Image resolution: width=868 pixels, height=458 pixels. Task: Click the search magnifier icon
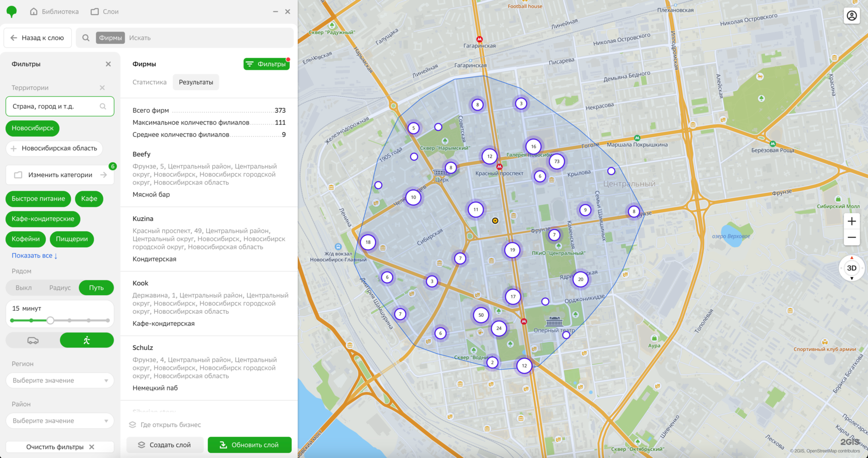pos(86,38)
